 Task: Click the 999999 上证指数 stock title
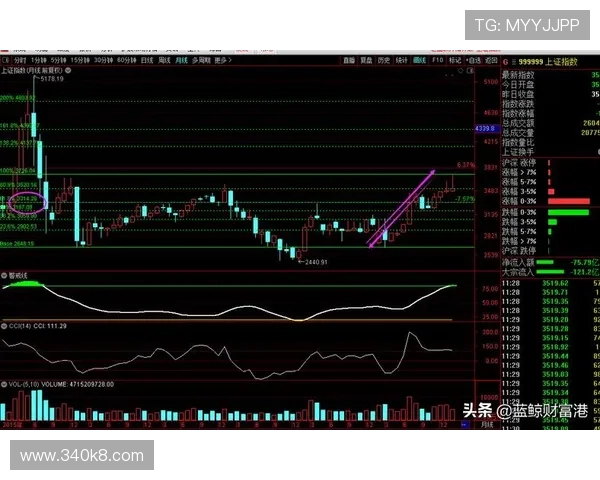(548, 62)
